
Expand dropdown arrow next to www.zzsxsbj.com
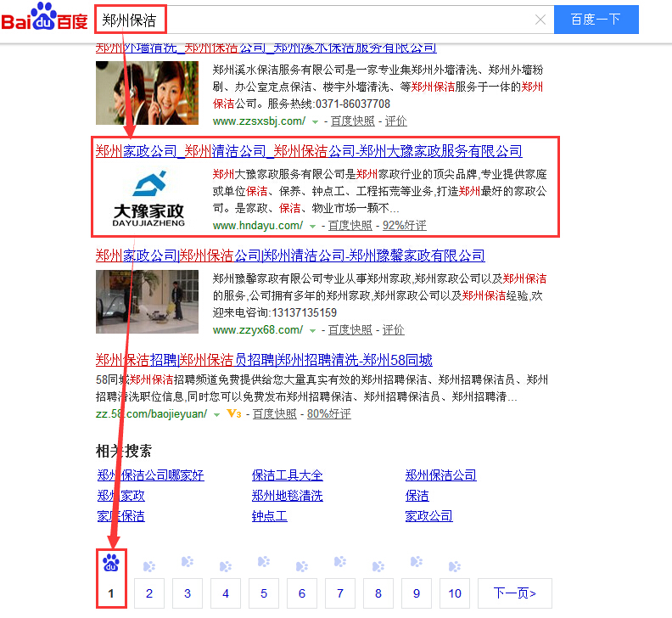[315, 122]
